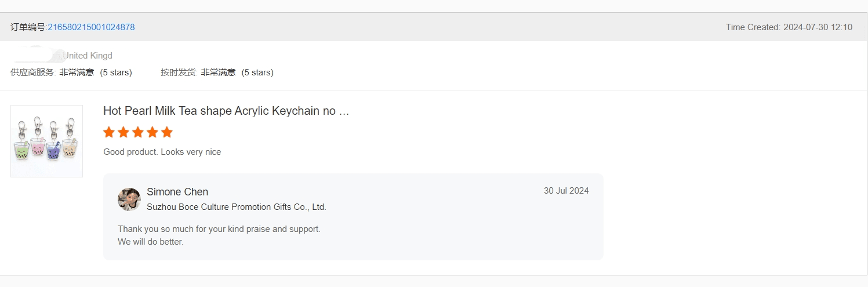The image size is (868, 287).
Task: Click the United Kingd buyer country text
Action: click(88, 56)
